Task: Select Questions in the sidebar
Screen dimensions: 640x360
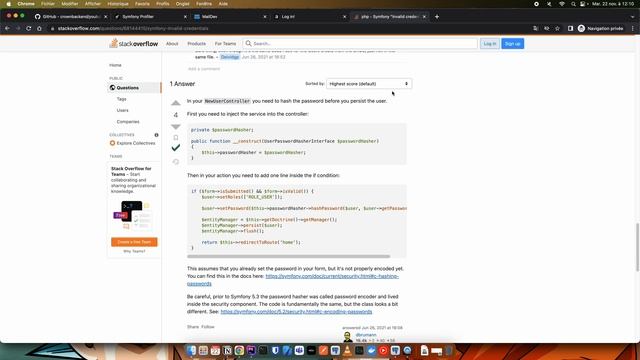Action: click(134, 88)
